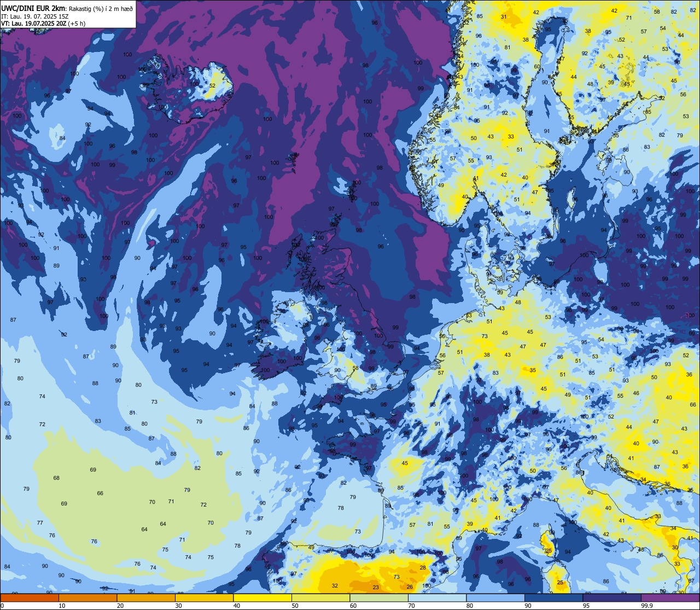The width and height of the screenshot is (700, 610).
Task: Click the legend tick label 40
Action: 237,606
